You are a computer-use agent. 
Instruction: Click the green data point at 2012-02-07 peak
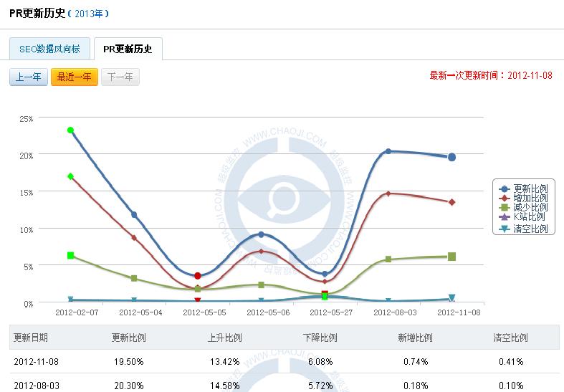click(70, 130)
